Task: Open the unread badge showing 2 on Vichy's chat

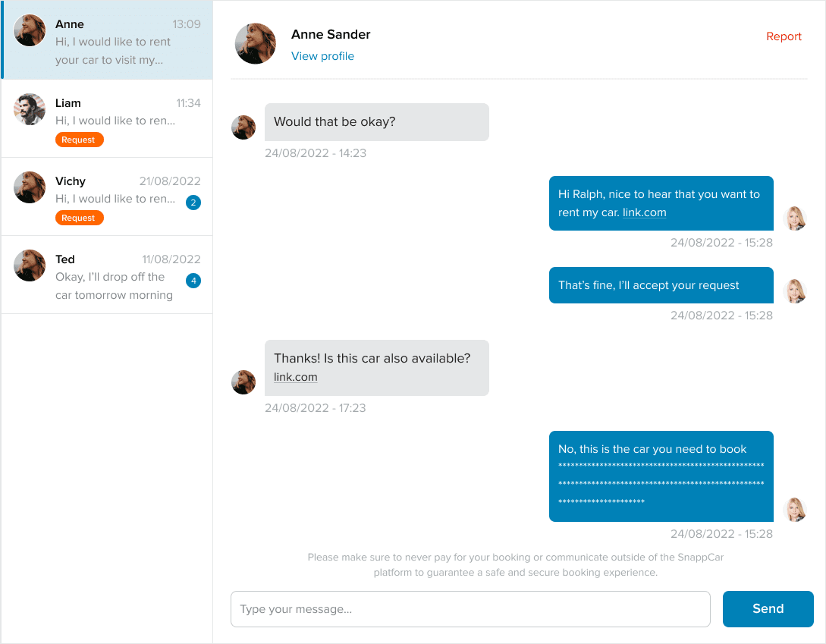Action: [x=193, y=203]
